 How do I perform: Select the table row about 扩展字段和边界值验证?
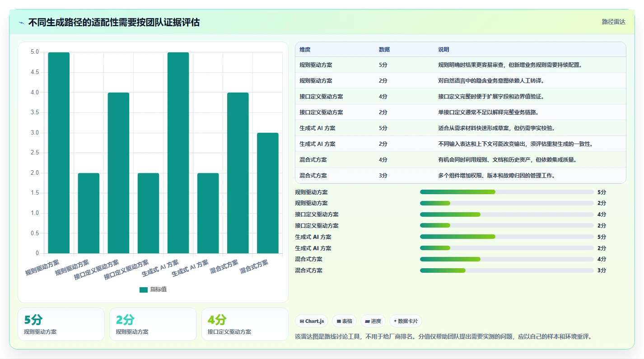(x=461, y=97)
